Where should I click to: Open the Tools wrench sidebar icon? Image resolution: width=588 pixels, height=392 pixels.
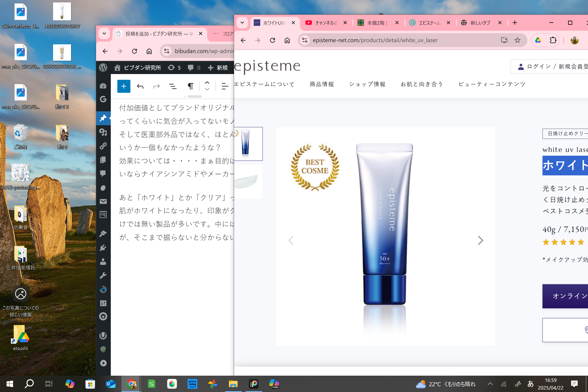(x=103, y=275)
